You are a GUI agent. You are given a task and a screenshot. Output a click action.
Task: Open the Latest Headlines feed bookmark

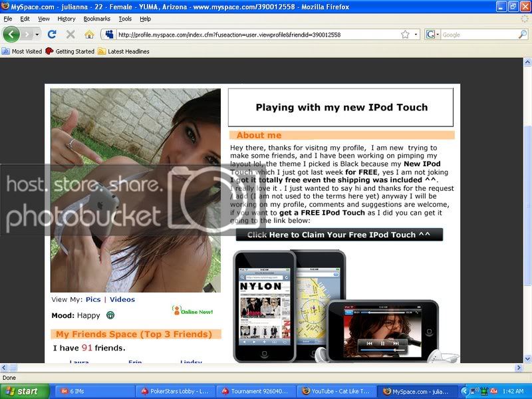point(124,51)
